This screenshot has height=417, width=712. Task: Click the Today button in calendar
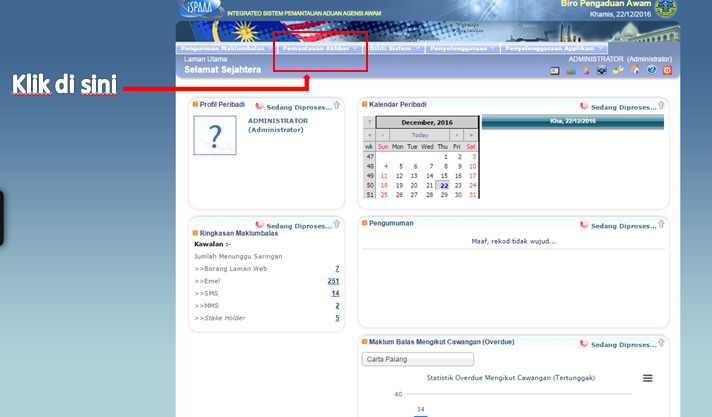tap(420, 135)
